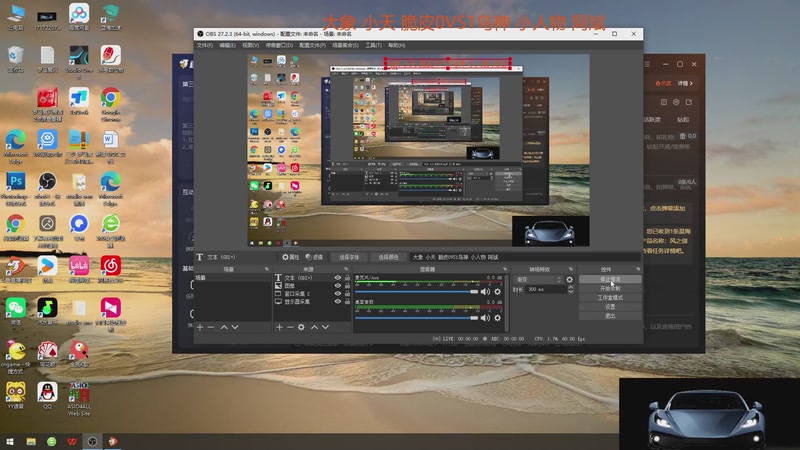Click the 麦克风/Aux volume slider
The width and height of the screenshot is (800, 450).
click(416, 291)
